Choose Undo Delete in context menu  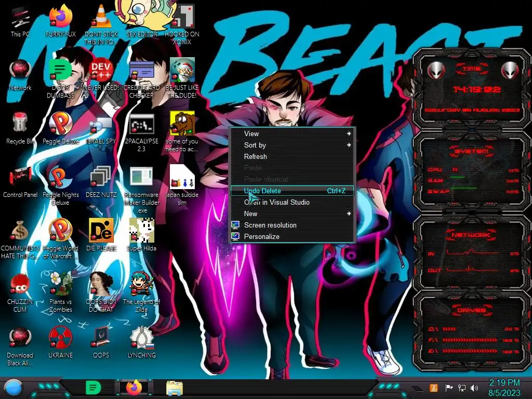(292, 191)
